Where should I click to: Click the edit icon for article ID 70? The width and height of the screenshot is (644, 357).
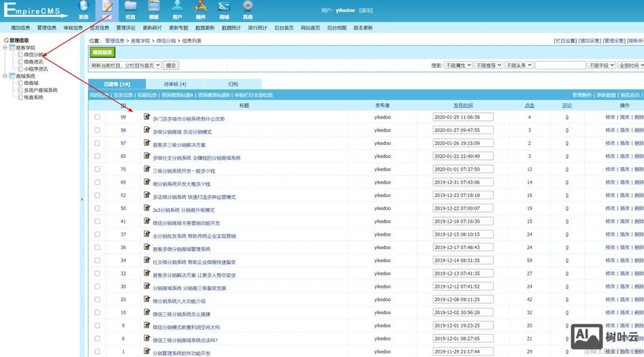tap(147, 169)
